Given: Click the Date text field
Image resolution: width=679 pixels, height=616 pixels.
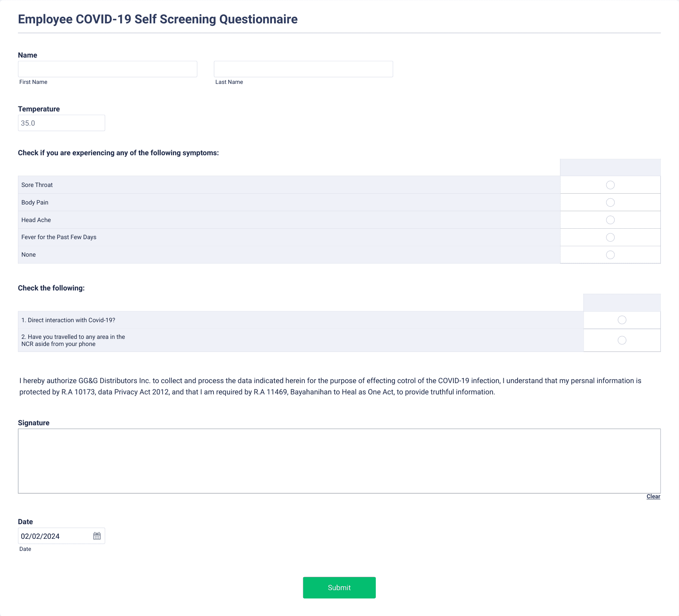Looking at the screenshot, I should click(x=54, y=536).
